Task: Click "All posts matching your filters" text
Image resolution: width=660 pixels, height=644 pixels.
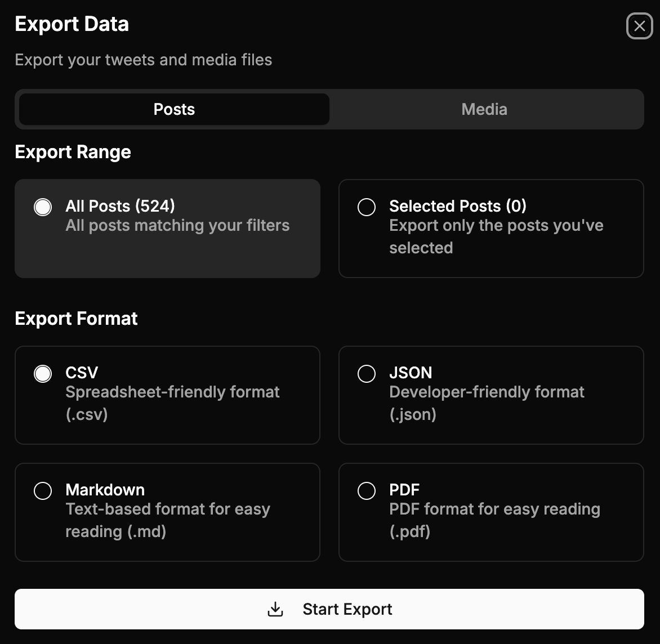Action: (177, 226)
